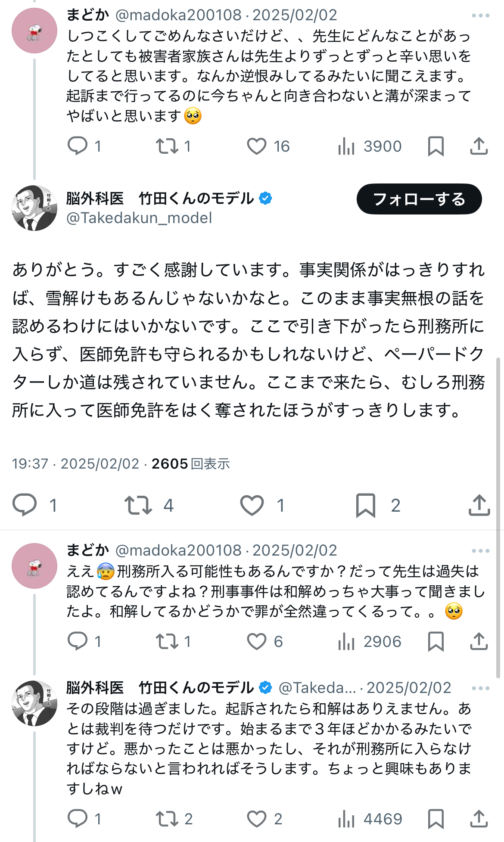Screen dimensions: 504x842
Task: Reply to the main Takedakun_model post
Action: click(25, 505)
